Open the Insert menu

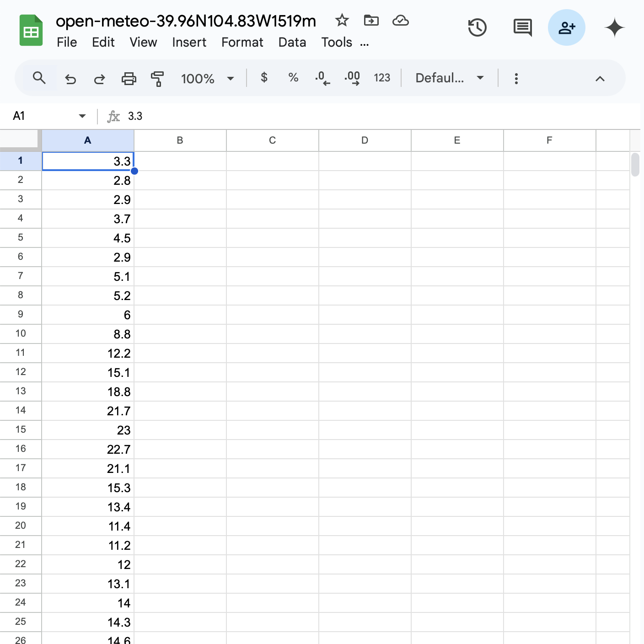click(x=189, y=42)
